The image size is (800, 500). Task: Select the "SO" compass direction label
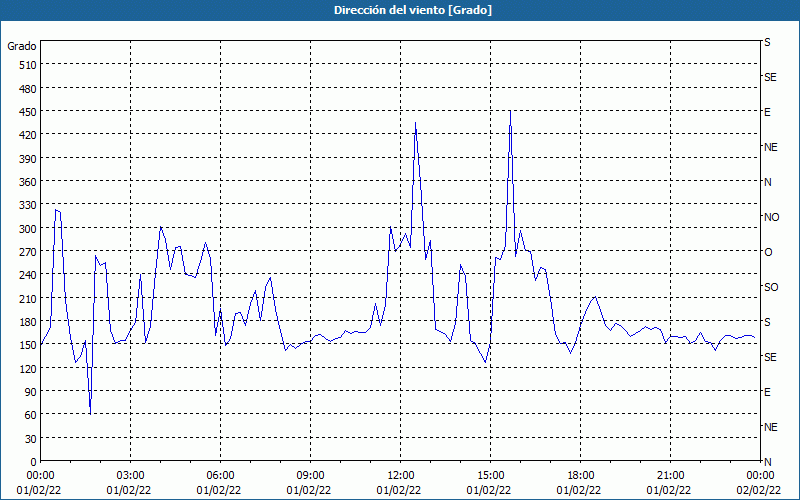pyautogui.click(x=771, y=287)
